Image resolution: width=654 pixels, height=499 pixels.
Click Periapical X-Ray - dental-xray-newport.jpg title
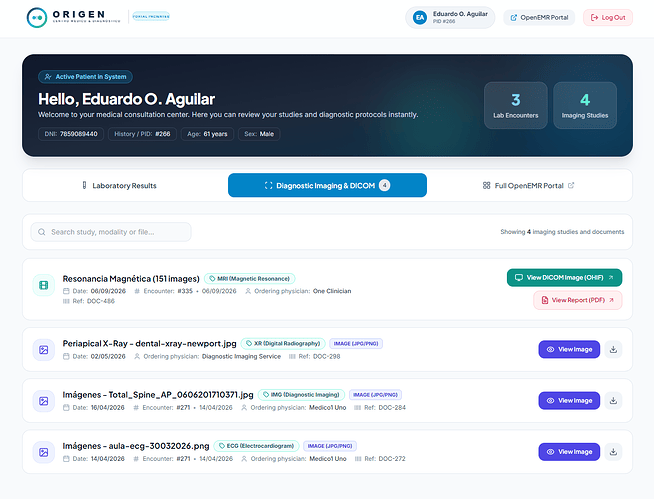coord(149,344)
